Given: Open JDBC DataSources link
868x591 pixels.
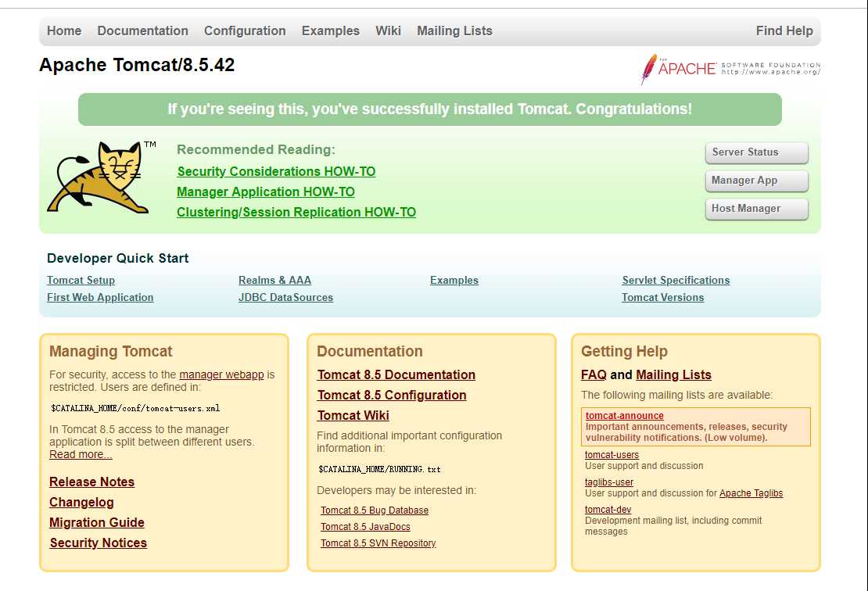Looking at the screenshot, I should pyautogui.click(x=285, y=298).
